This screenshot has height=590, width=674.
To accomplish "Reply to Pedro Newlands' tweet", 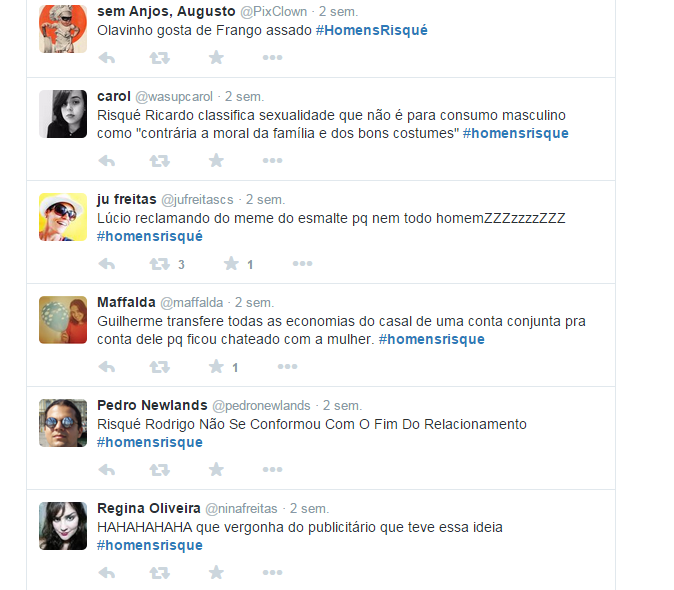I will pyautogui.click(x=107, y=470).
